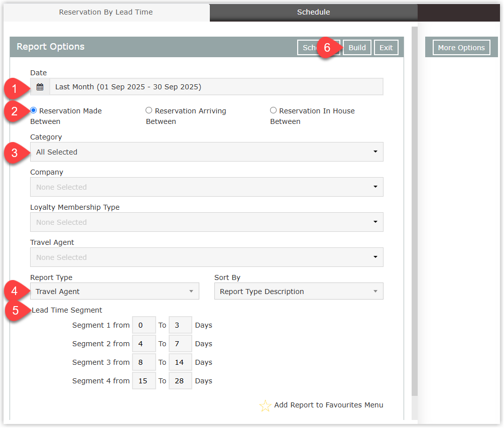Screen dimensions: 504x428
Task: Edit Segment 1 To days field
Action: point(180,325)
